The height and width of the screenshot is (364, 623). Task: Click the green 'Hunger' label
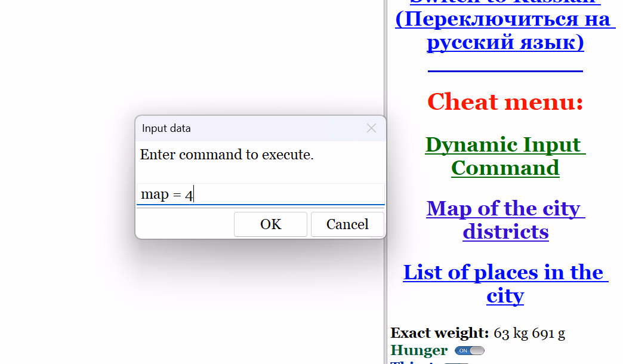[419, 350]
